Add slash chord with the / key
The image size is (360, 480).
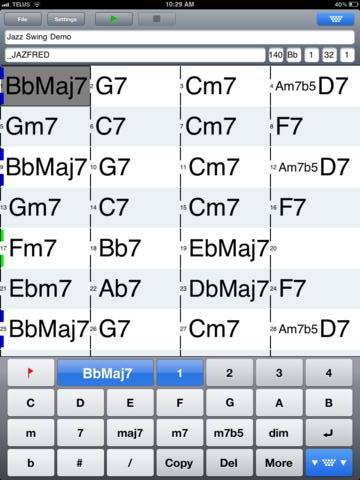(130, 463)
